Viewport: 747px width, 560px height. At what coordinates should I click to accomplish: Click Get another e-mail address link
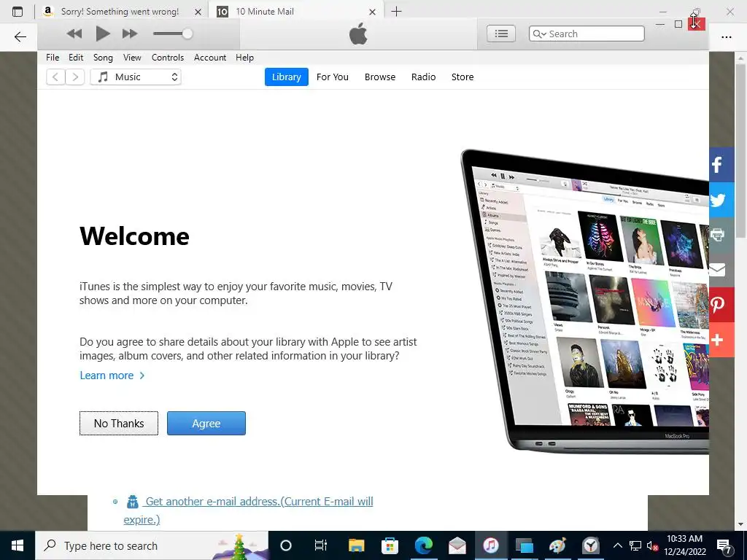pos(248,510)
